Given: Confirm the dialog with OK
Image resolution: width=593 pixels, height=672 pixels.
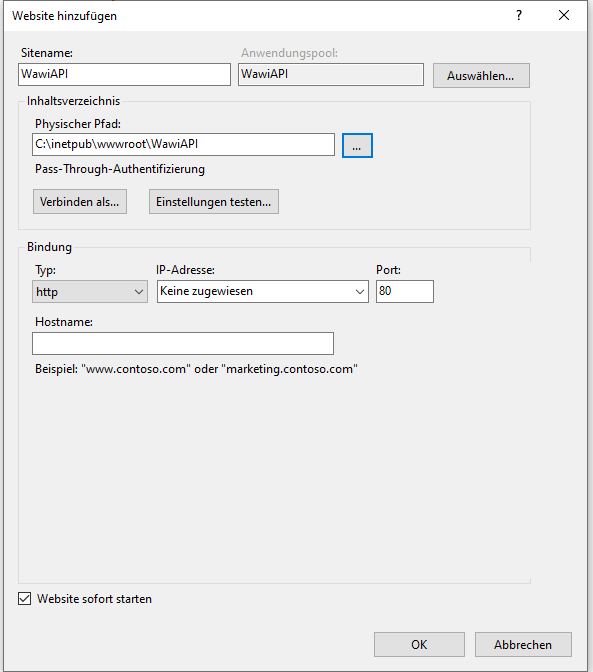Looking at the screenshot, I should click(419, 644).
